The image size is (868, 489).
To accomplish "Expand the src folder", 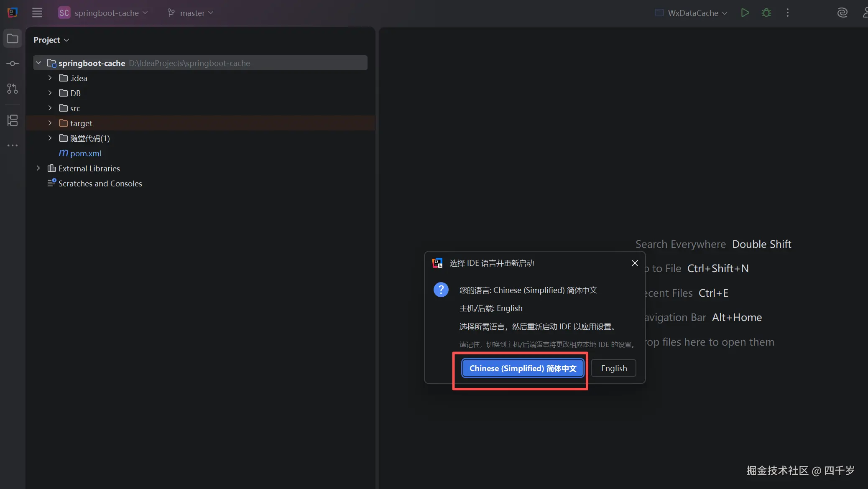I will [50, 108].
